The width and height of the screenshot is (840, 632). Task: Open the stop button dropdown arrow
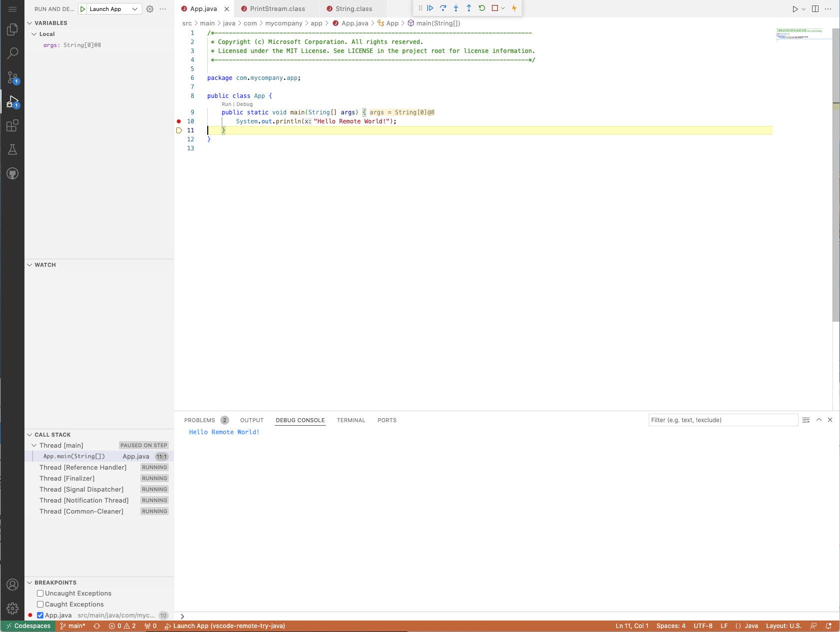point(503,8)
